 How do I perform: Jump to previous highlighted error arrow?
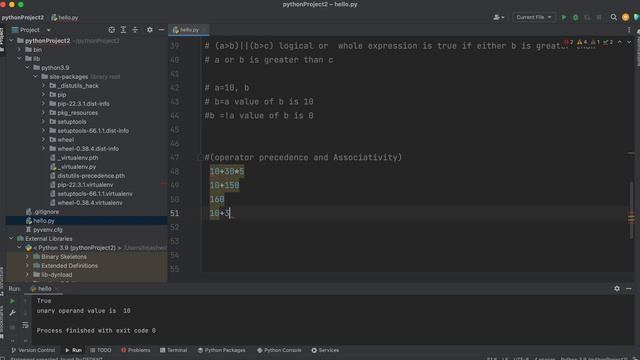(620, 42)
